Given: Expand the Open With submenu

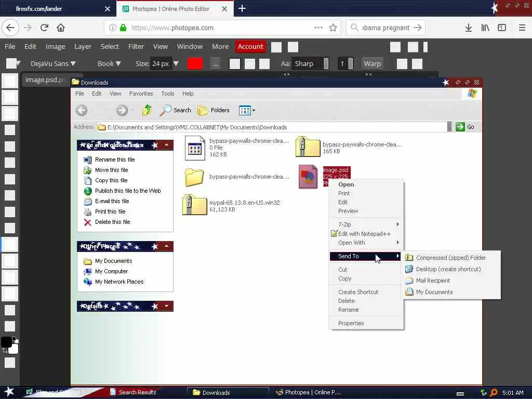Looking at the screenshot, I should [366, 243].
